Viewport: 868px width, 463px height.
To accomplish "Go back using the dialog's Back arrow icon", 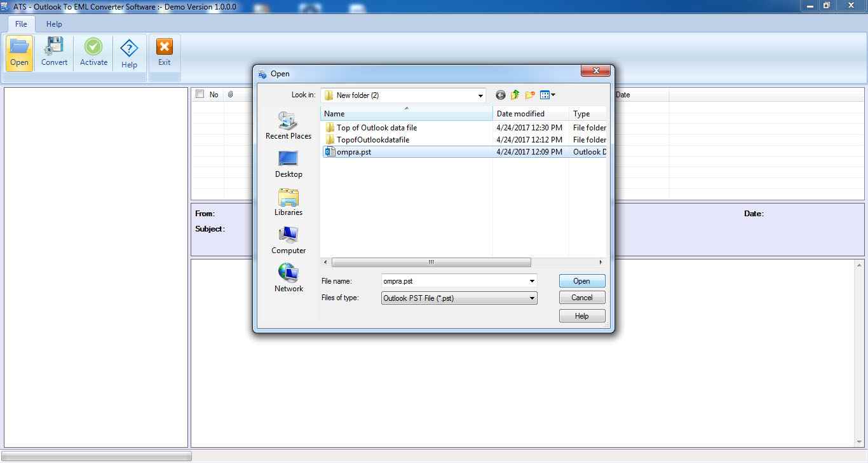I will click(501, 95).
